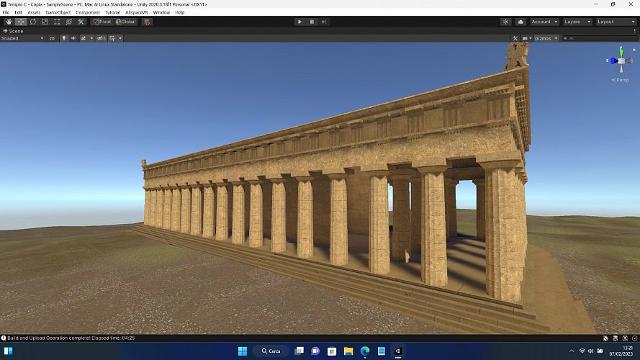Click the scene search field

[599, 38]
